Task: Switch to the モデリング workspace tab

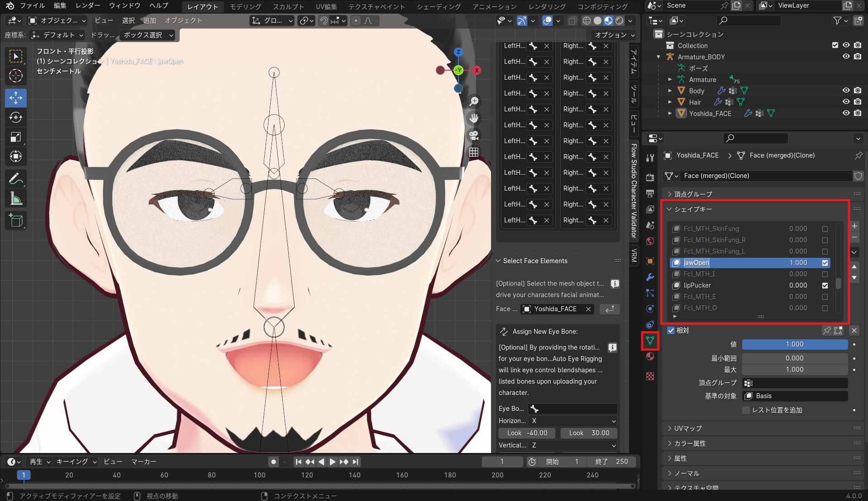Action: pos(245,6)
